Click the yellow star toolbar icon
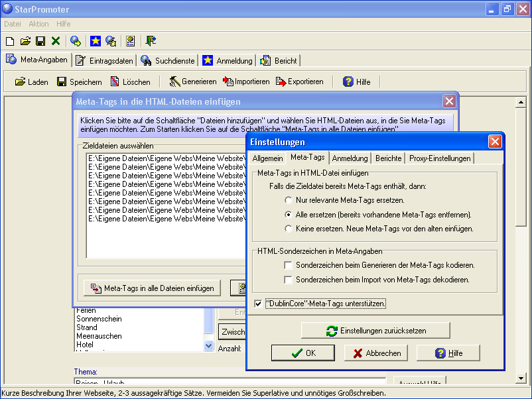Viewport: 532px width, 399px height. point(96,41)
